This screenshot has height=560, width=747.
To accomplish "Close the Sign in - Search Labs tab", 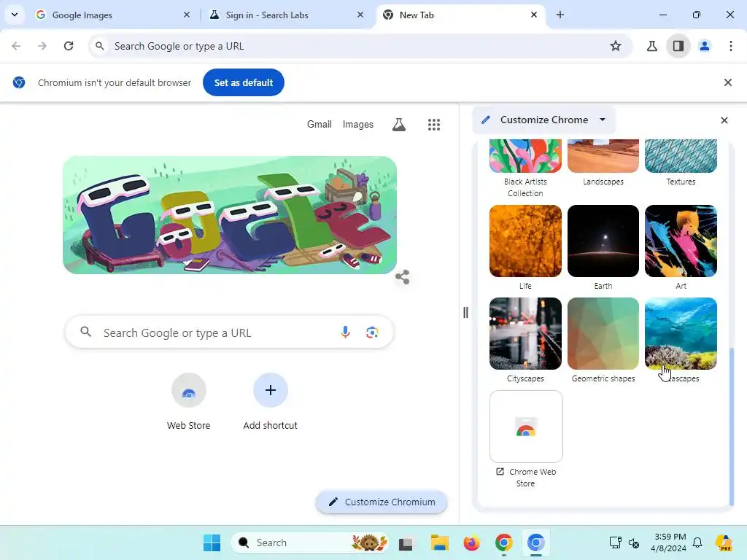I will coord(360,15).
